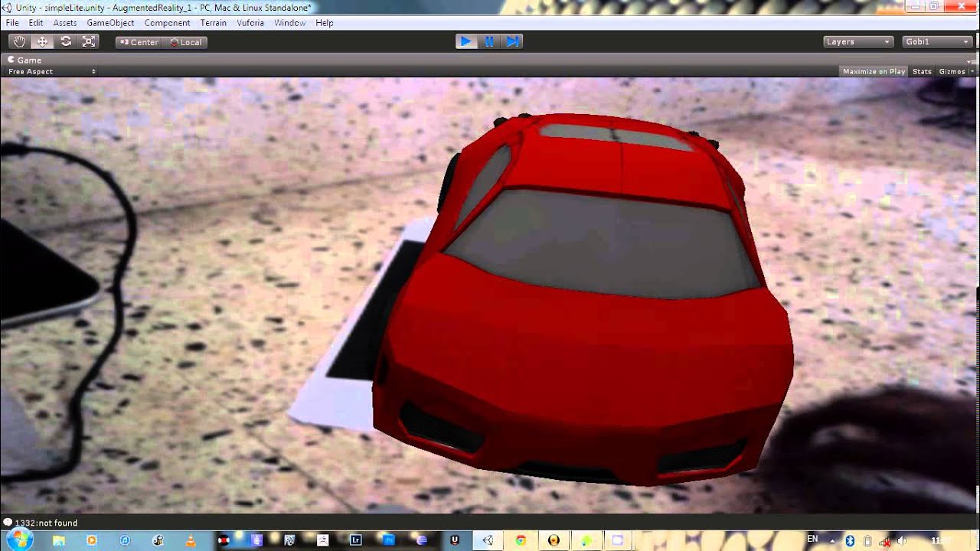This screenshot has width=980, height=551.
Task: Open the Assets menu
Action: point(65,23)
